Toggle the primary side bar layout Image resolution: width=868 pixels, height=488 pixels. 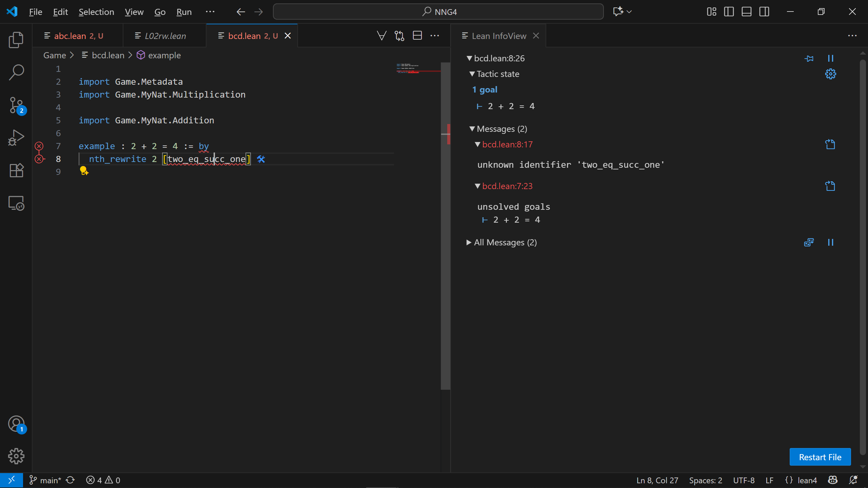coord(729,12)
